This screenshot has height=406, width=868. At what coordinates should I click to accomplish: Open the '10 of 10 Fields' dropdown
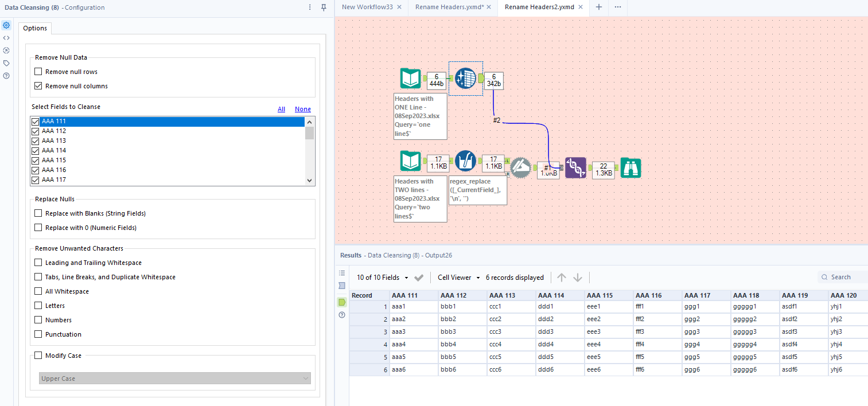[383, 277]
